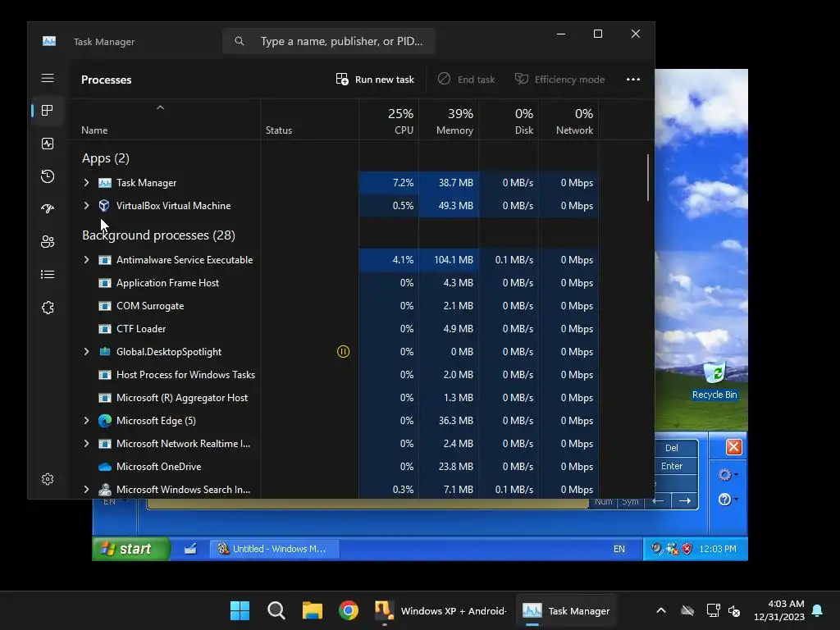840x630 pixels.
Task: Sort processes by the Network column
Action: pyautogui.click(x=569, y=121)
